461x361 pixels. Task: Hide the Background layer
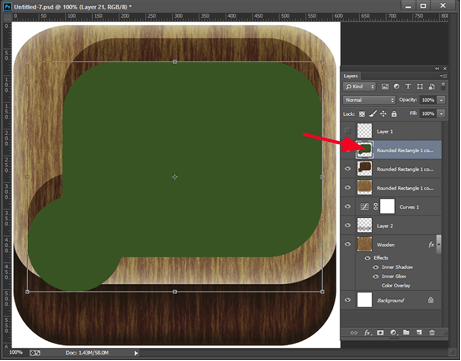click(348, 300)
